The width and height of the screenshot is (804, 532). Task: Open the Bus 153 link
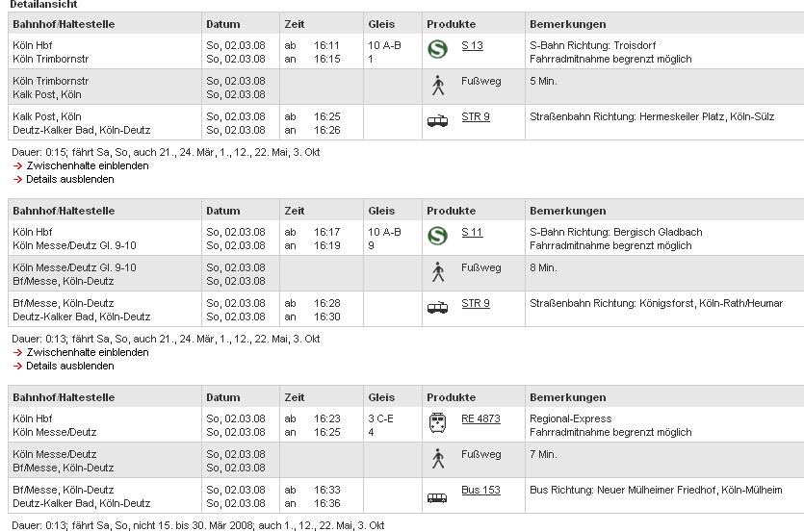(x=480, y=490)
